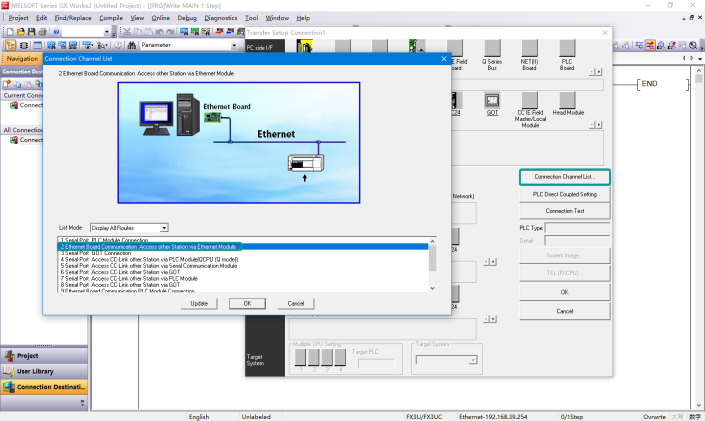705x421 pixels.
Task: Open the Parameter combo box in toolbar
Action: coord(234,45)
